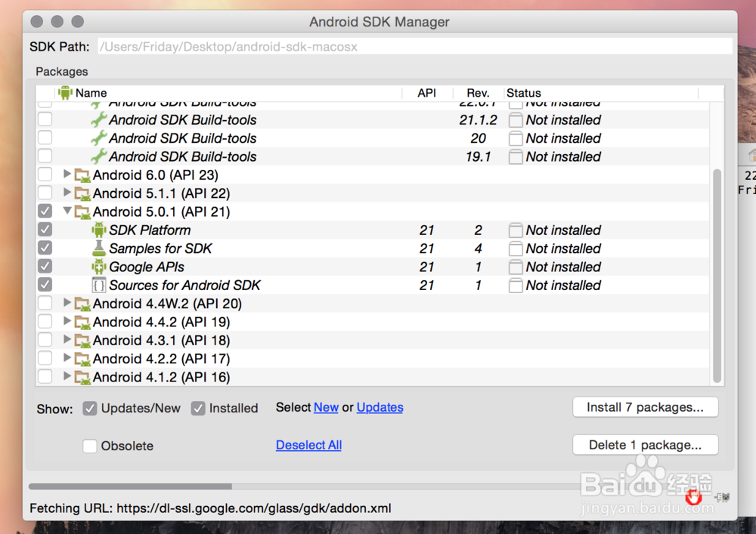Image resolution: width=756 pixels, height=534 pixels.
Task: Click wrench icon for Build-tools 21.1.2
Action: coord(99,119)
